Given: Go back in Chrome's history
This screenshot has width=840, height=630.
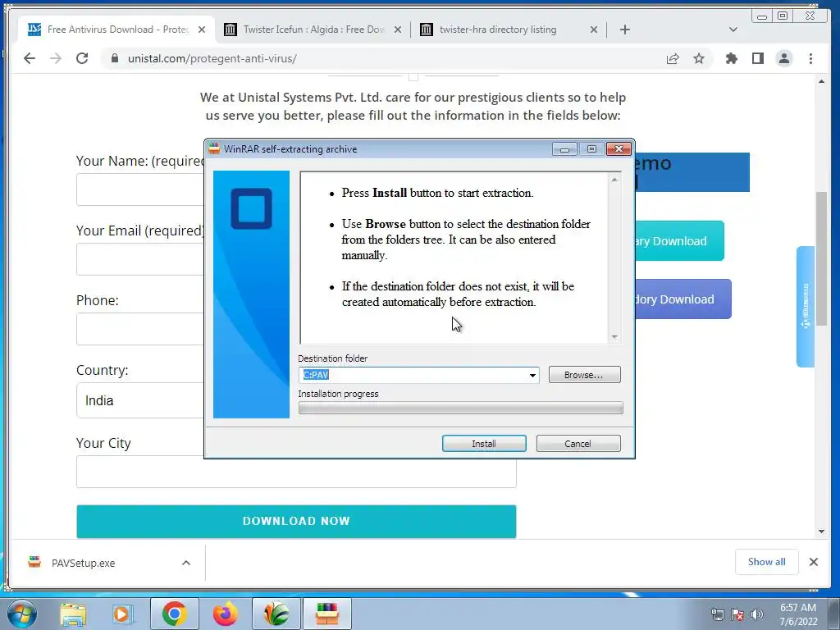Looking at the screenshot, I should point(30,58).
